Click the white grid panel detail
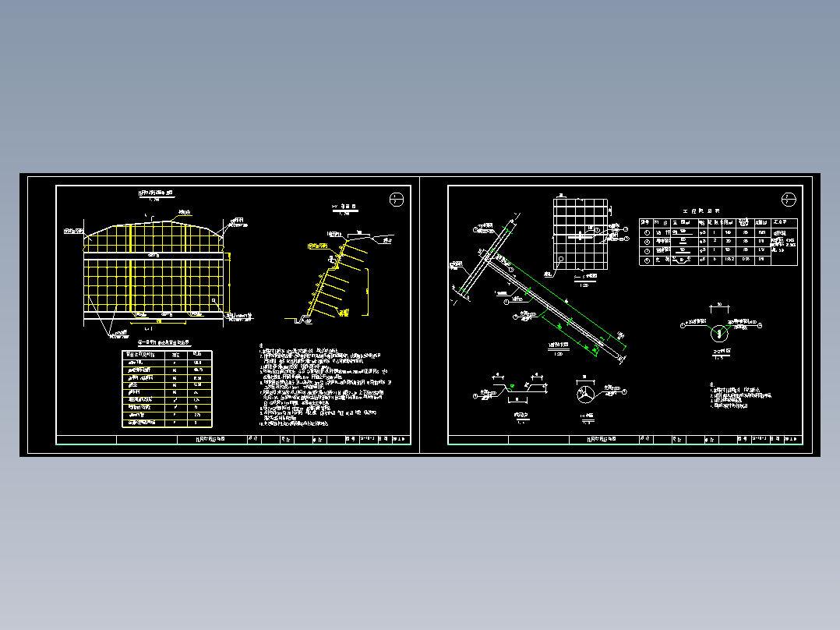840x630 pixels. [581, 235]
